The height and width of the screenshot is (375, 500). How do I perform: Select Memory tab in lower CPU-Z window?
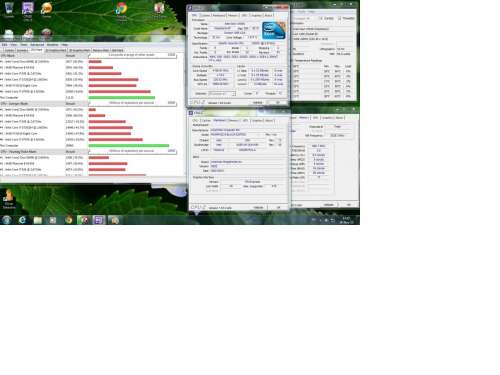233,120
